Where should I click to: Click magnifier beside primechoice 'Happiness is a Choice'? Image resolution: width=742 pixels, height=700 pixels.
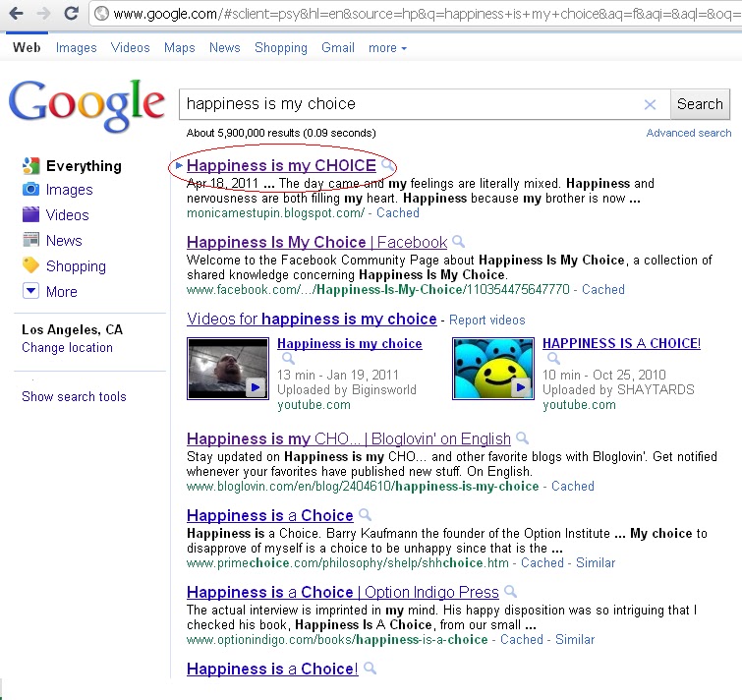tap(365, 515)
